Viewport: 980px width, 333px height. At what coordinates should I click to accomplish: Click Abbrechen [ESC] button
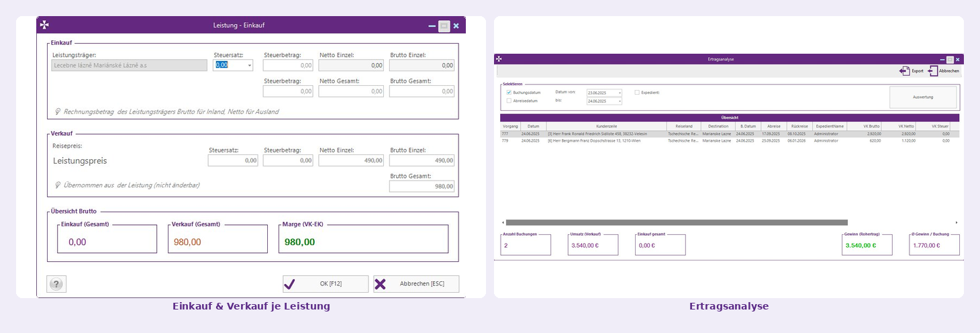coord(417,284)
